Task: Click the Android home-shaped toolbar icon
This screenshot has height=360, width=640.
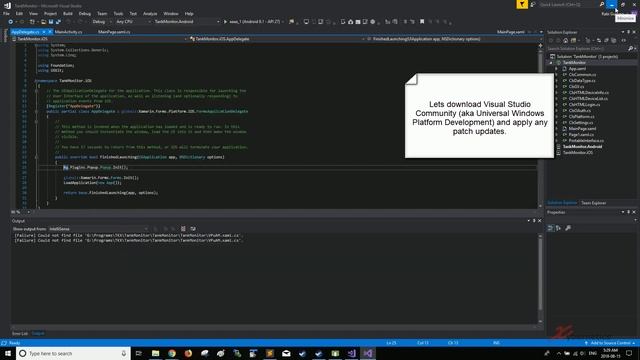Action: 351,22
